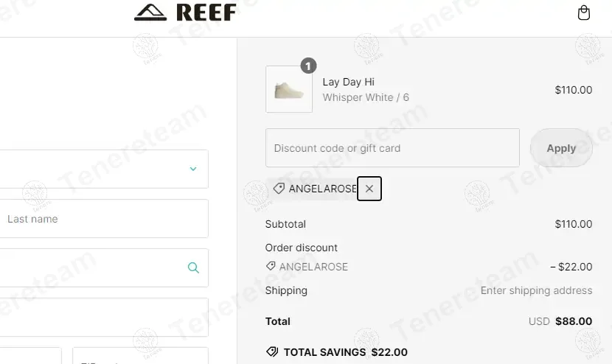Focus the Discount code or gift card field

392,148
